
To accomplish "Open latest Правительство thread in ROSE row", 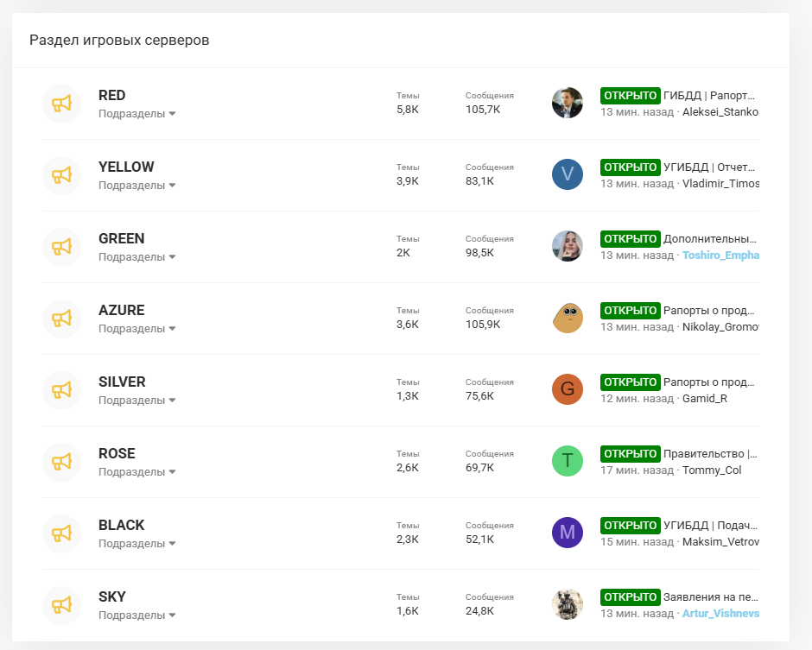I will [x=709, y=453].
